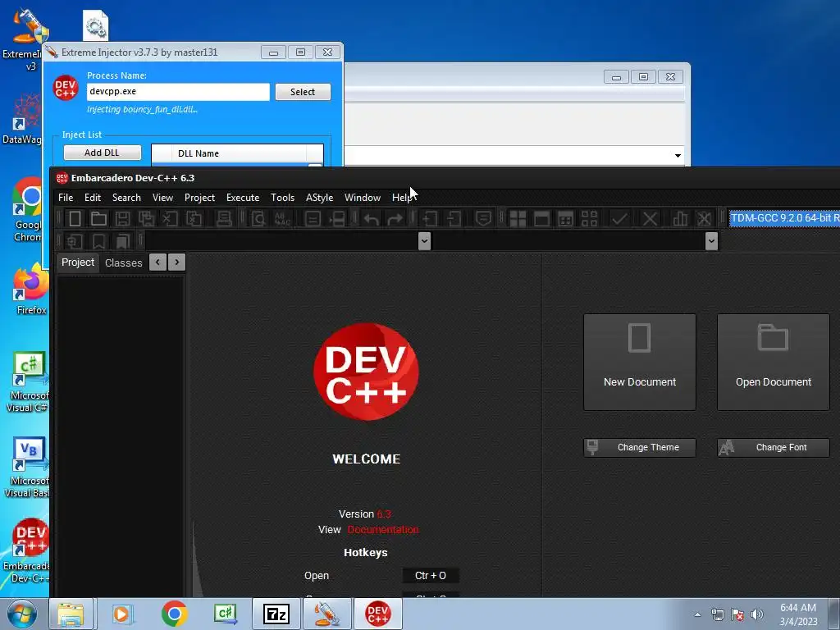Viewport: 840px width, 630px height.
Task: Click Select button in Extreme Injector
Action: coord(303,92)
